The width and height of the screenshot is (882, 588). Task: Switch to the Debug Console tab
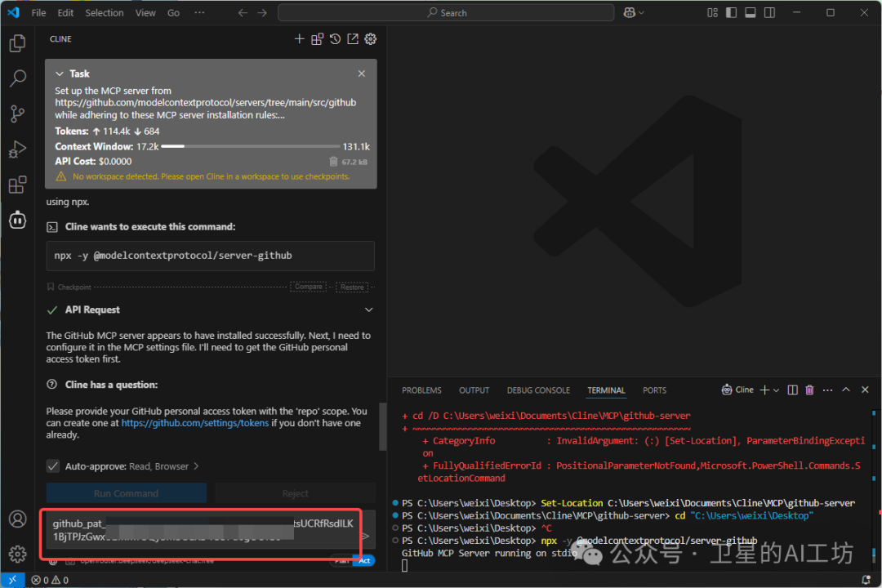tap(538, 390)
